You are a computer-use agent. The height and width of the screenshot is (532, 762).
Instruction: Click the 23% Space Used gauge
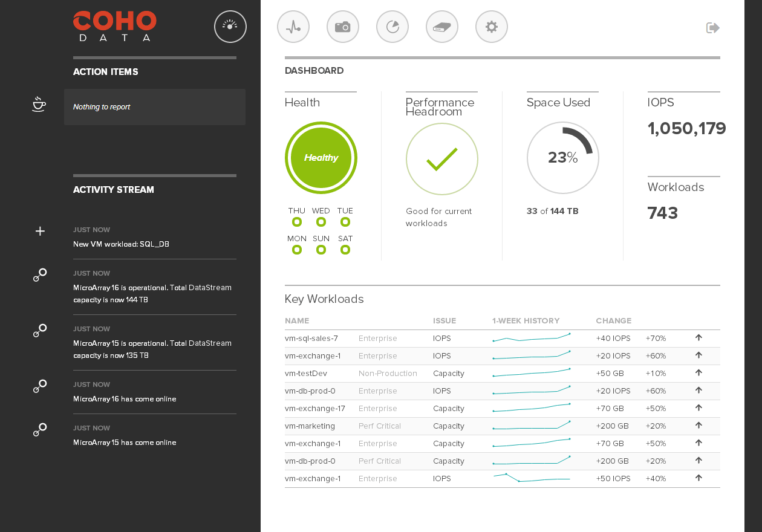[x=562, y=158]
